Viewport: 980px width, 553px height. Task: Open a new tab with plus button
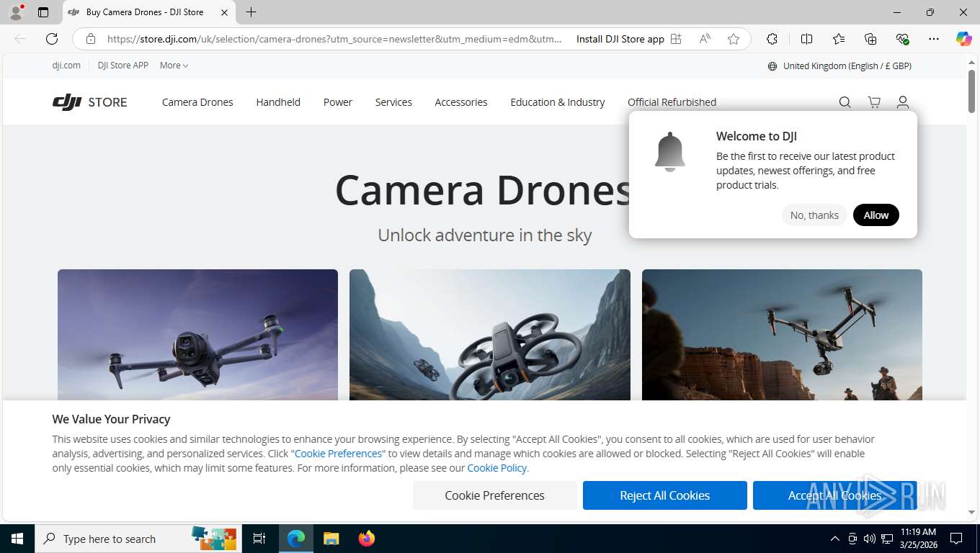(251, 12)
